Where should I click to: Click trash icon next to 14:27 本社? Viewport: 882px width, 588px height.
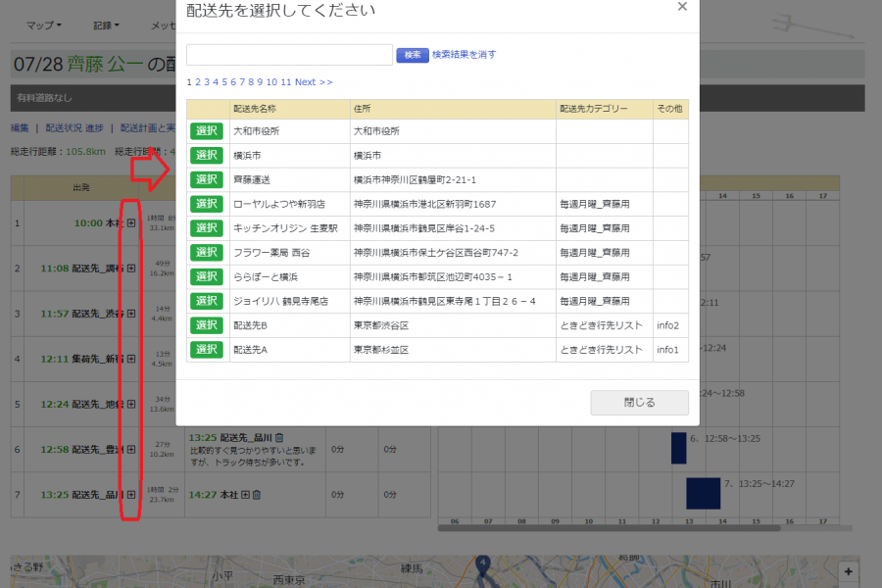tap(256, 494)
